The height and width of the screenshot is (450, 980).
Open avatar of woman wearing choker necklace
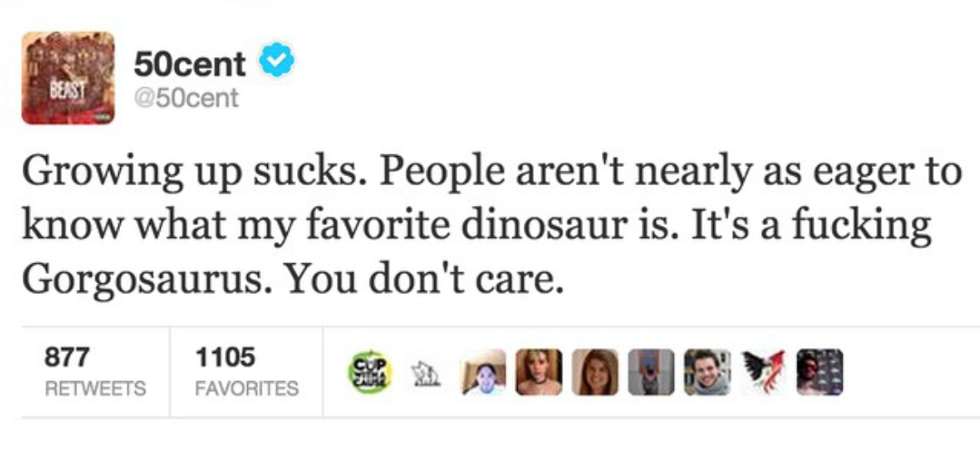[539, 372]
